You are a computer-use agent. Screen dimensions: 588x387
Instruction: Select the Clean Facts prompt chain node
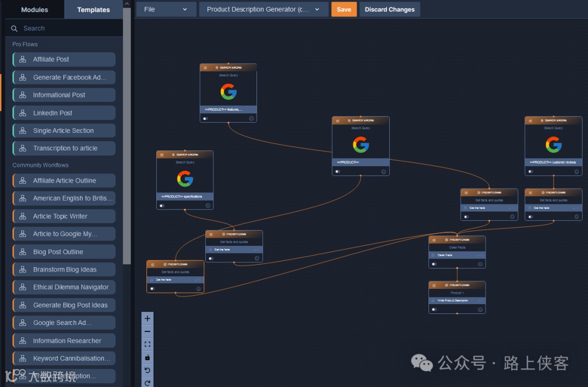(x=457, y=252)
